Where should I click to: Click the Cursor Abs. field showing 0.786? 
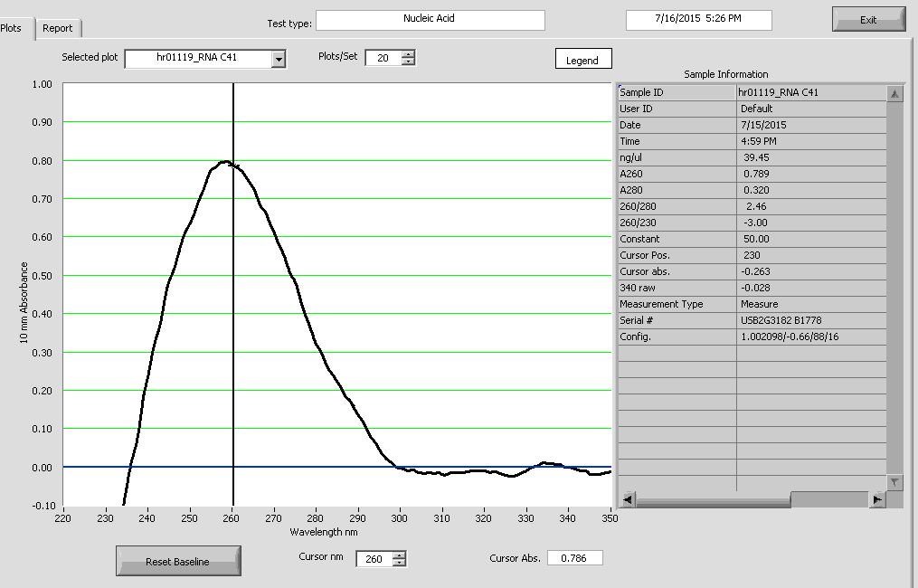click(x=575, y=558)
